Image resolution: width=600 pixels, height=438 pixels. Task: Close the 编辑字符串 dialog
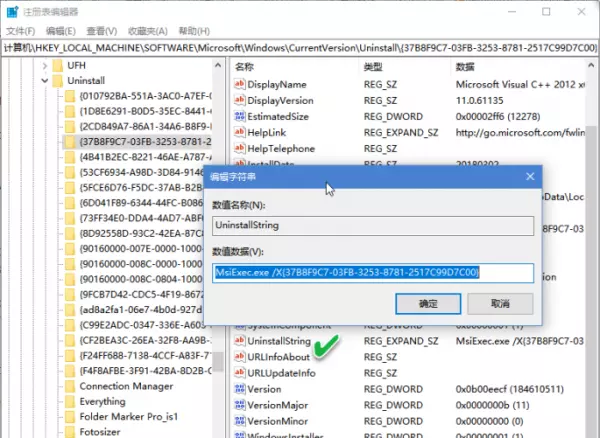[x=530, y=176]
